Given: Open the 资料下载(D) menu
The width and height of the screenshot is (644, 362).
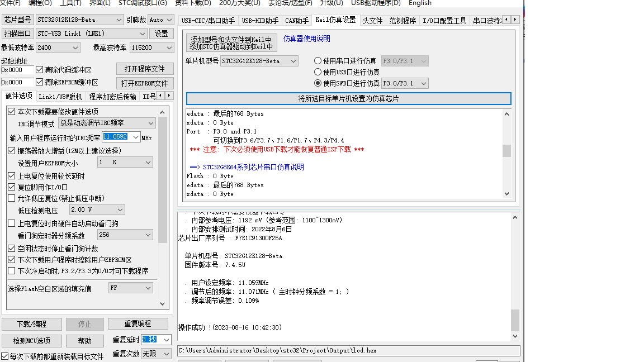Looking at the screenshot, I should [x=193, y=3].
